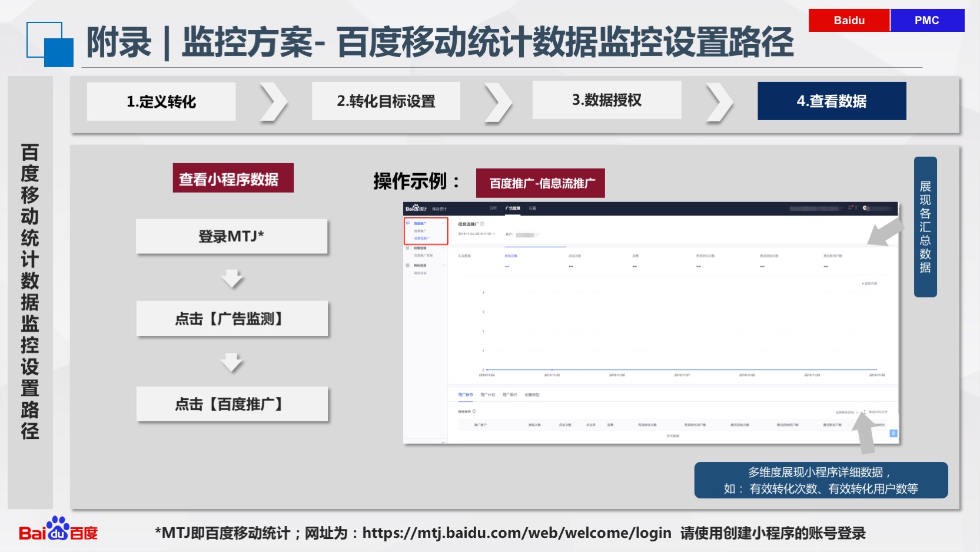Click the icon beside 转化设置 in sidebar
980x552 pixels.
point(407,265)
